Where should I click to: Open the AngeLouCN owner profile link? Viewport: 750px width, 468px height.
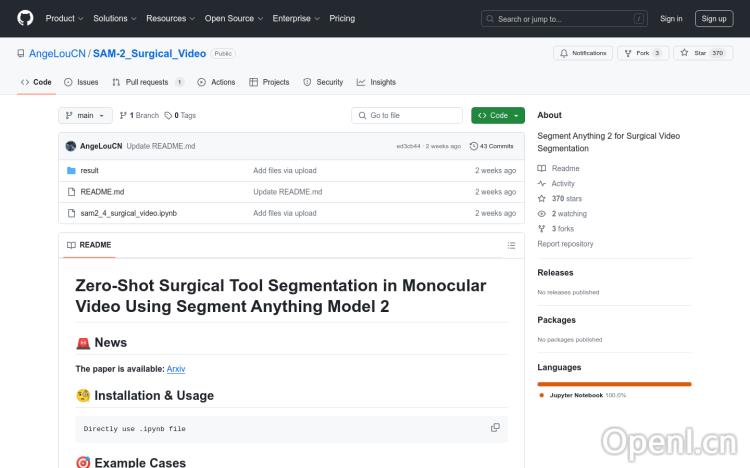tap(57, 54)
